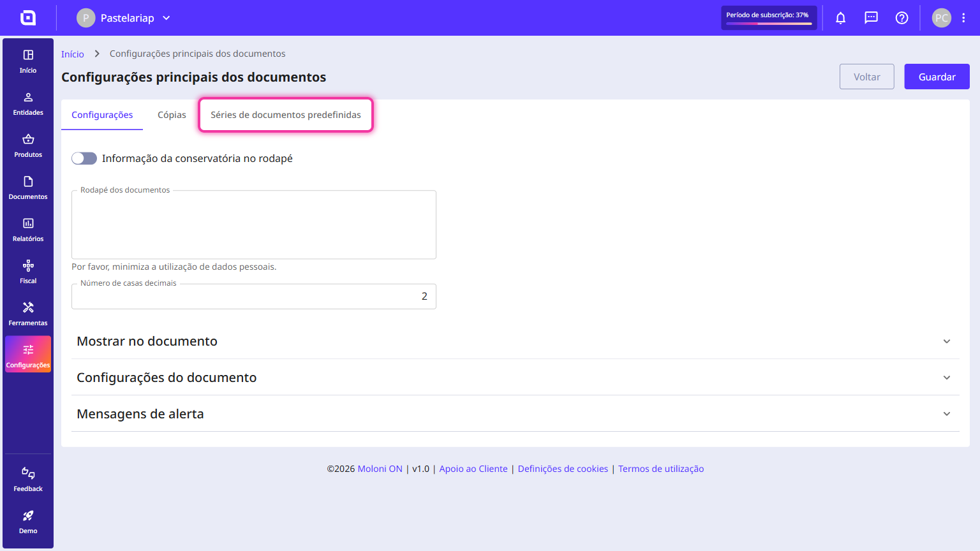The height and width of the screenshot is (551, 980).
Task: Open Configurações in the sidebar
Action: pyautogui.click(x=28, y=354)
